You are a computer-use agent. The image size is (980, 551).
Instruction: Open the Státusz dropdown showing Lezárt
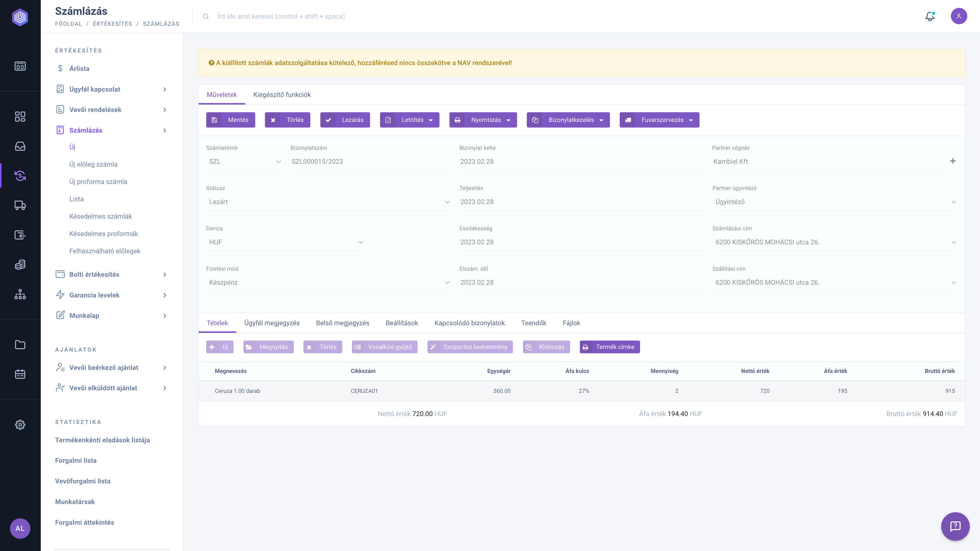pyautogui.click(x=329, y=202)
